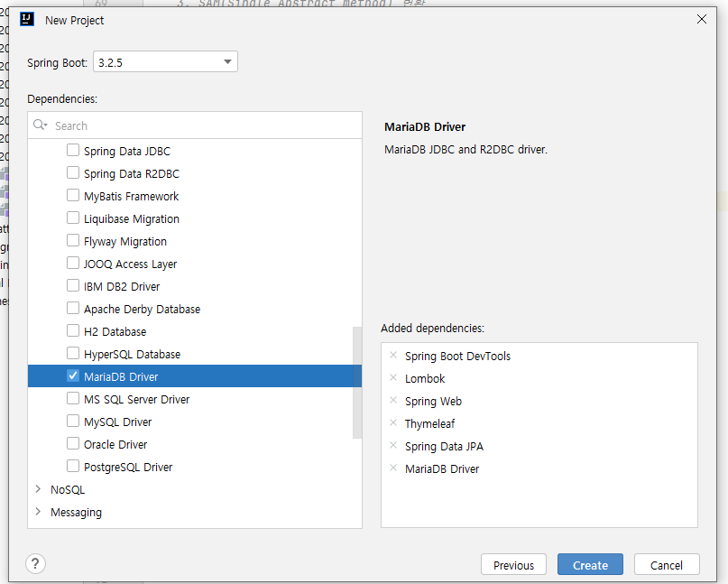
Task: Remove Lombok using its X icon
Action: pos(393,377)
